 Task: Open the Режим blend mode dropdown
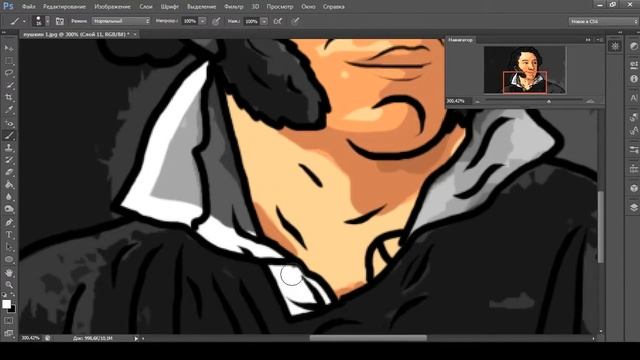point(121,21)
